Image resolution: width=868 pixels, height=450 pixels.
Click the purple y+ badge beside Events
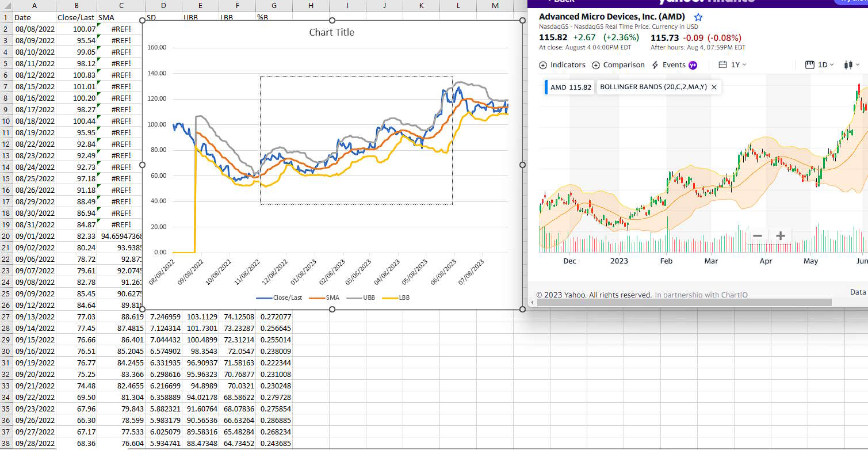(x=693, y=64)
